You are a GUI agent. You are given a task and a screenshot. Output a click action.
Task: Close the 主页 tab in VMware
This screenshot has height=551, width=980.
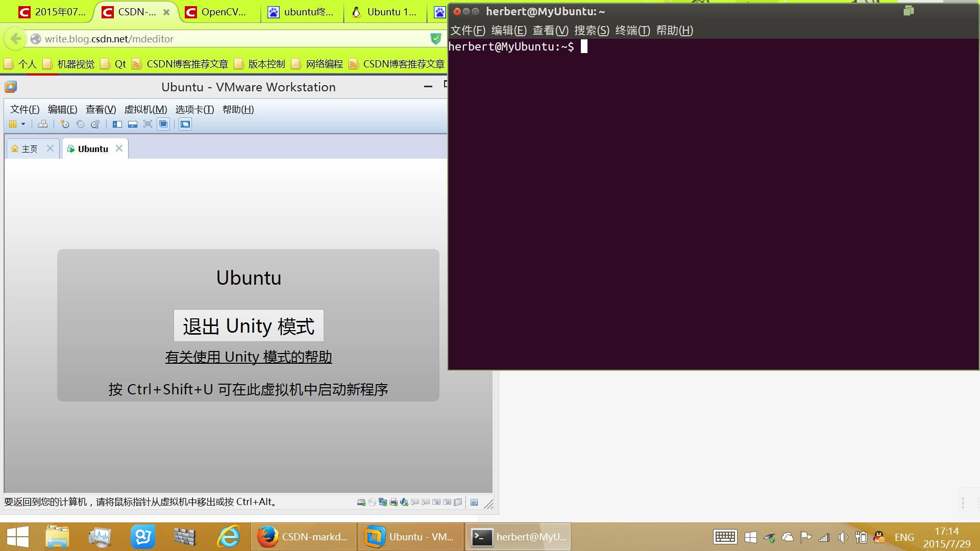pyautogui.click(x=50, y=148)
